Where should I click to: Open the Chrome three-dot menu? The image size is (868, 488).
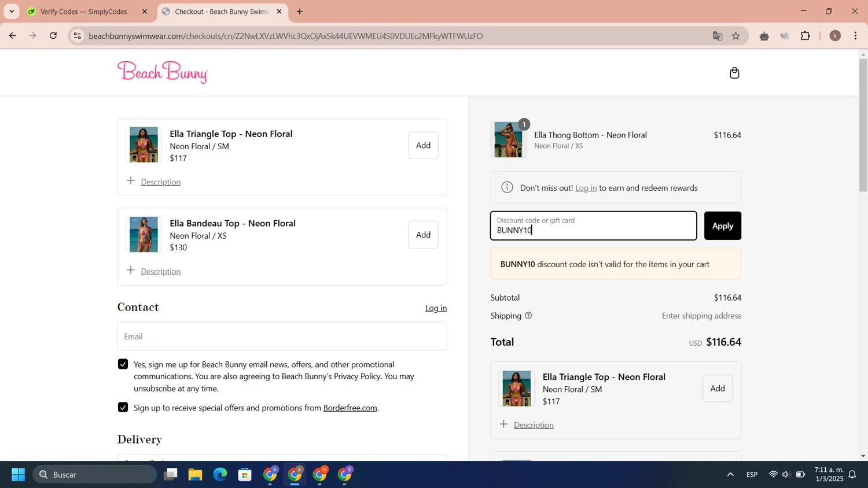856,36
